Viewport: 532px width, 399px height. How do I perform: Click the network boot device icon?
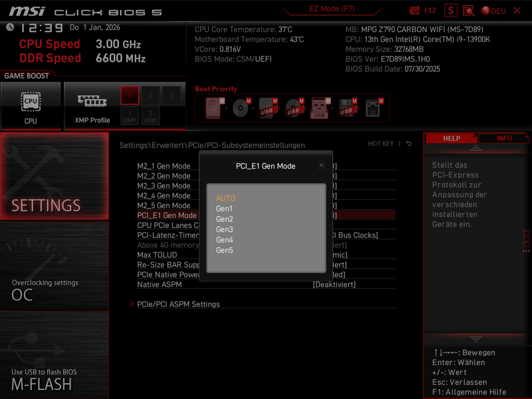point(374,108)
